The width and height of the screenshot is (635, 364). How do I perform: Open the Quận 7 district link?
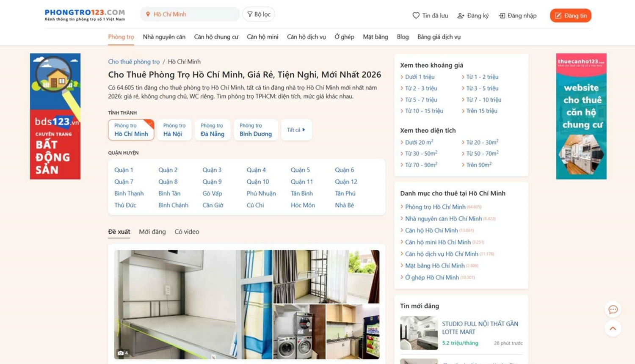click(124, 182)
